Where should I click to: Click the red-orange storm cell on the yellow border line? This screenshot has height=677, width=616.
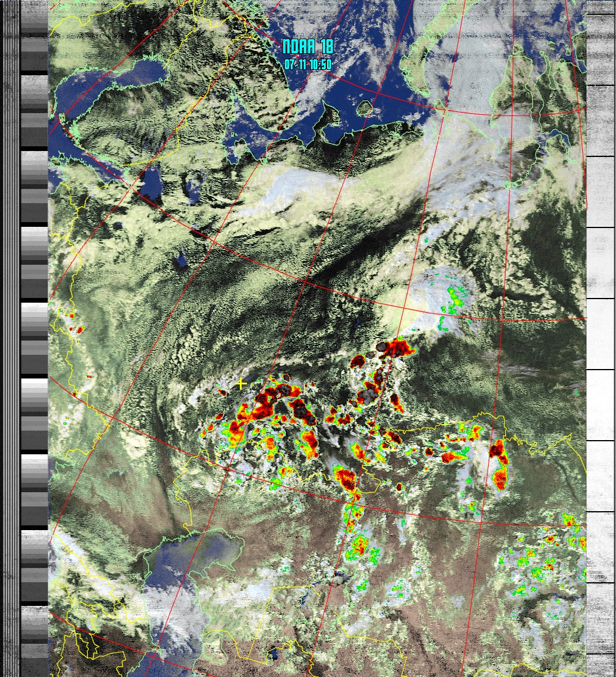coord(345,477)
